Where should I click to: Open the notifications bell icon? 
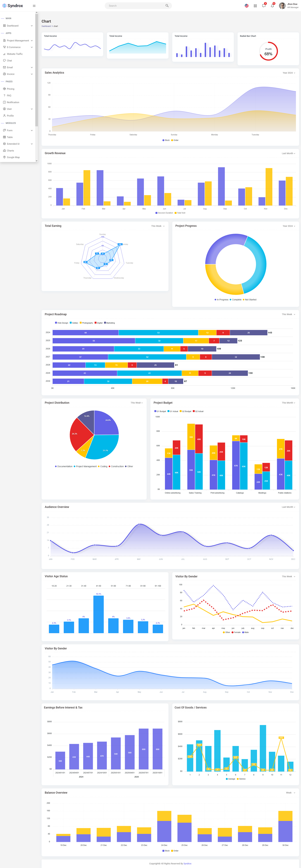coord(272,6)
